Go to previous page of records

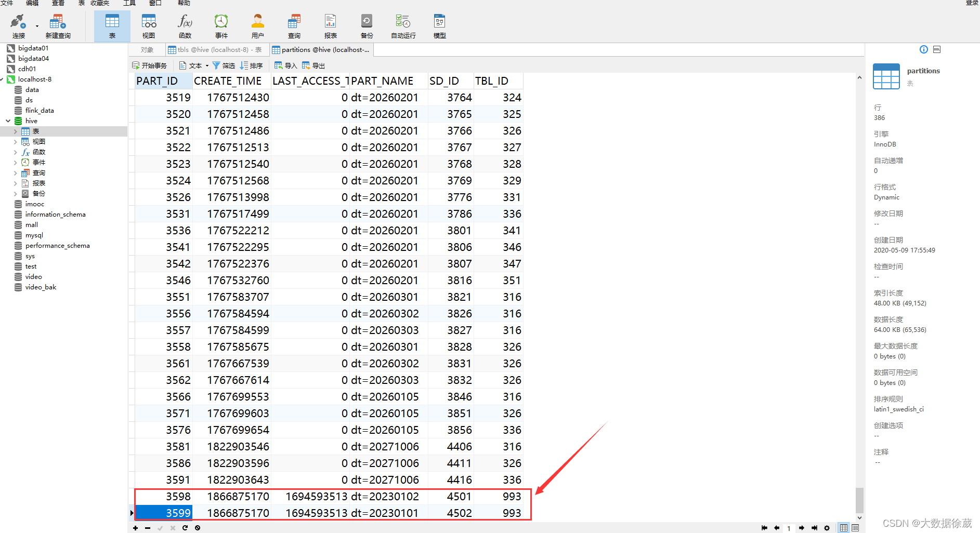[x=777, y=528]
